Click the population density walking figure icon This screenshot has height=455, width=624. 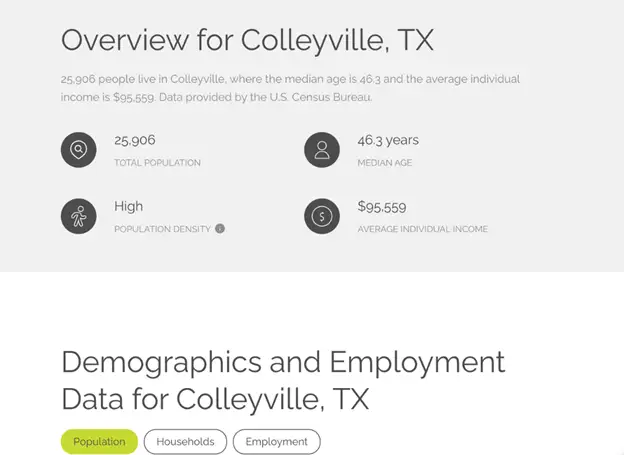point(78,216)
